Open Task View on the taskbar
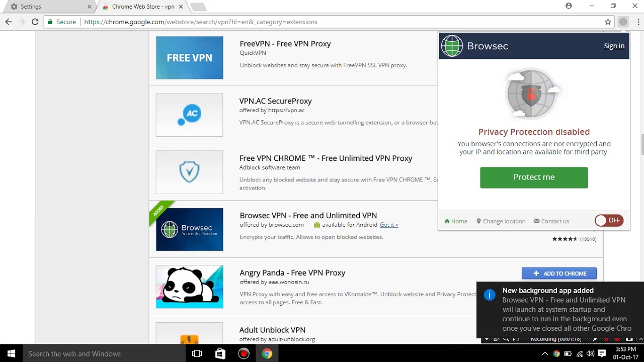Viewport: 644px width, 362px height. pyautogui.click(x=197, y=353)
